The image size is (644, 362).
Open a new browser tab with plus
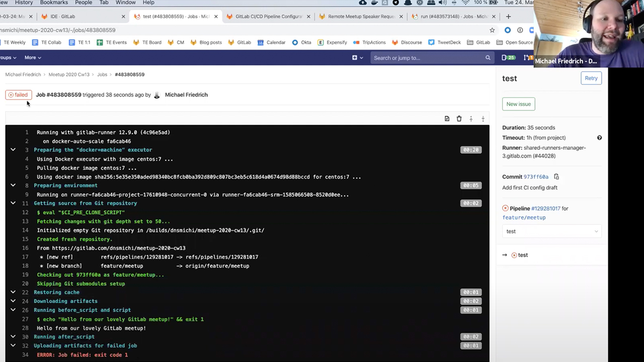(508, 17)
